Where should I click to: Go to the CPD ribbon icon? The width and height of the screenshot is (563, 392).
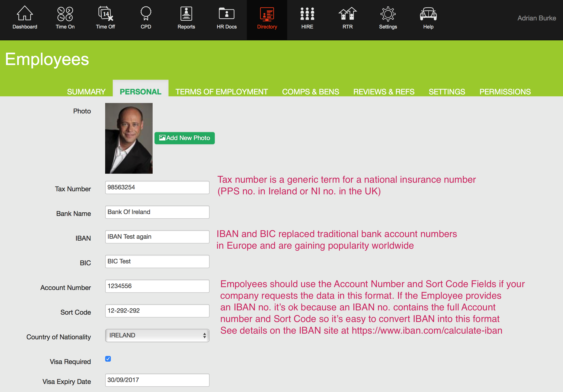(146, 14)
